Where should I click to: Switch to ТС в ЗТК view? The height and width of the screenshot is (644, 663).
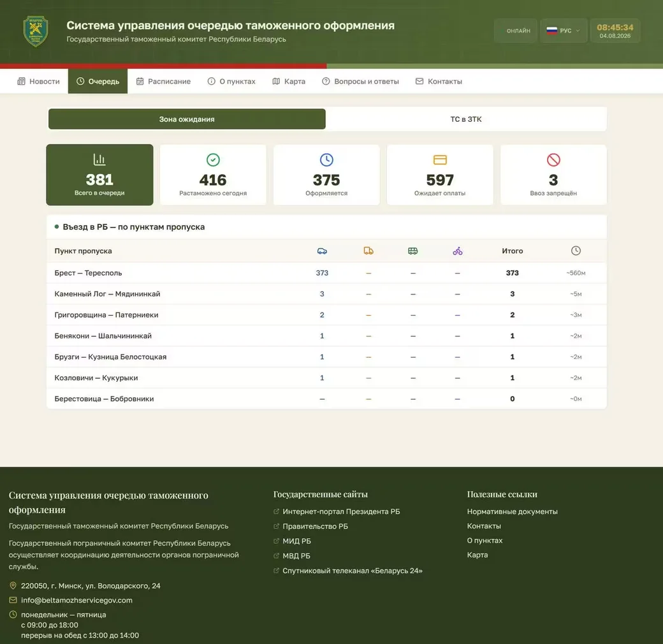coord(466,119)
